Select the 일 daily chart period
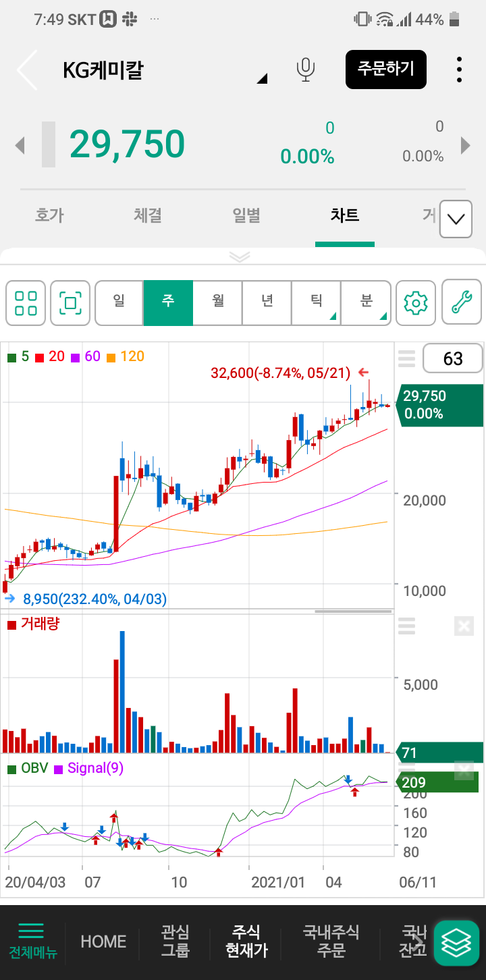This screenshot has width=486, height=980. [x=119, y=303]
